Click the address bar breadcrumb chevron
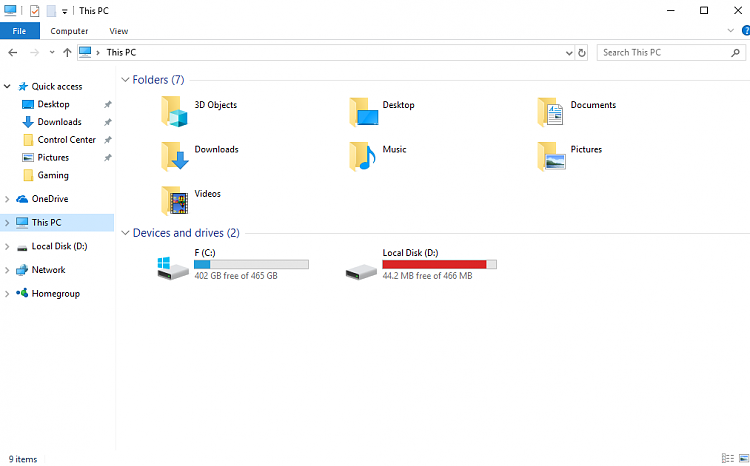This screenshot has height=466, width=750. (x=98, y=53)
